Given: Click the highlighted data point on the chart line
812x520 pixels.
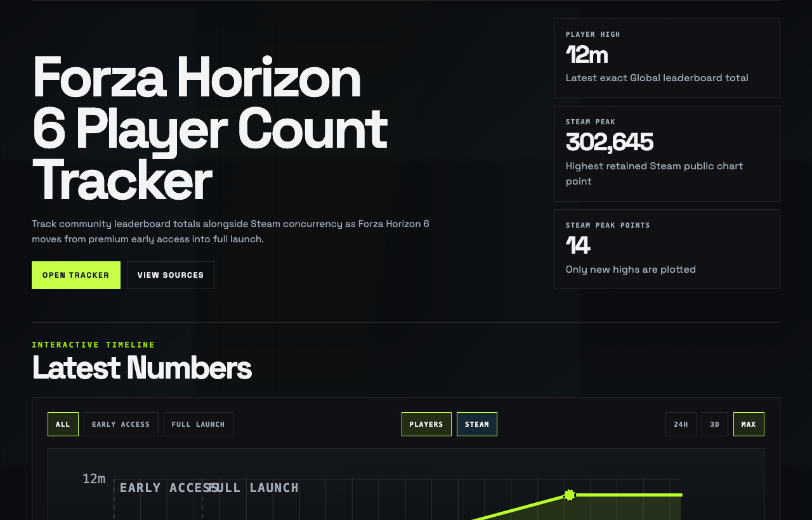Looking at the screenshot, I should click(570, 495).
